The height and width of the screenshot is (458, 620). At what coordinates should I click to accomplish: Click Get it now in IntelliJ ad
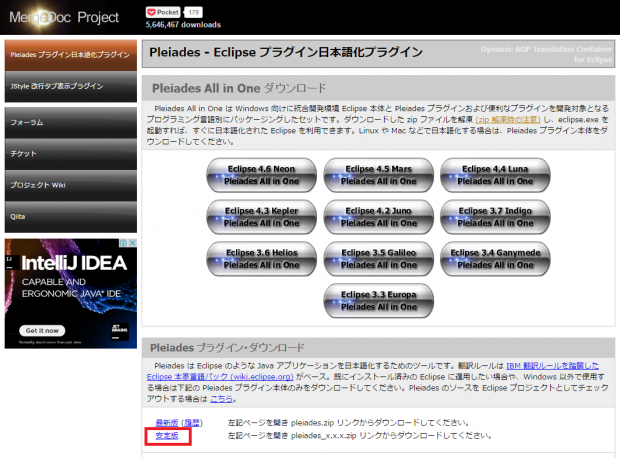[42, 330]
